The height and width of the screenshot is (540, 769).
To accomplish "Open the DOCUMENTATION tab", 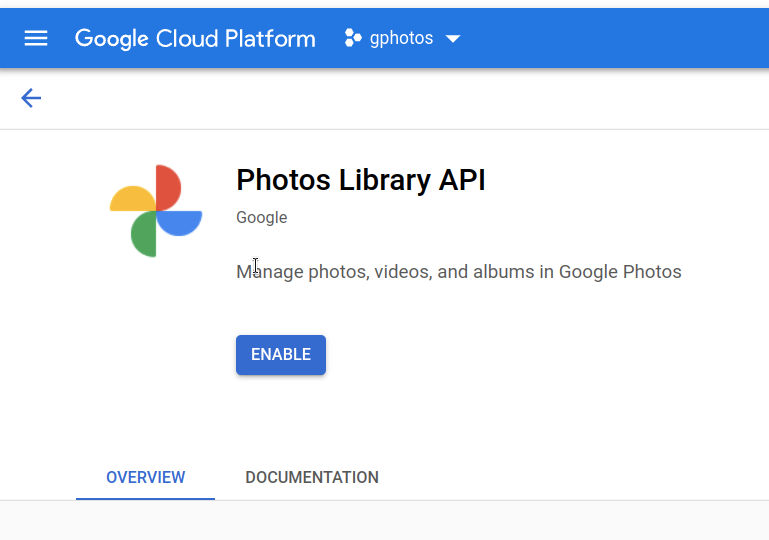I will pos(312,477).
